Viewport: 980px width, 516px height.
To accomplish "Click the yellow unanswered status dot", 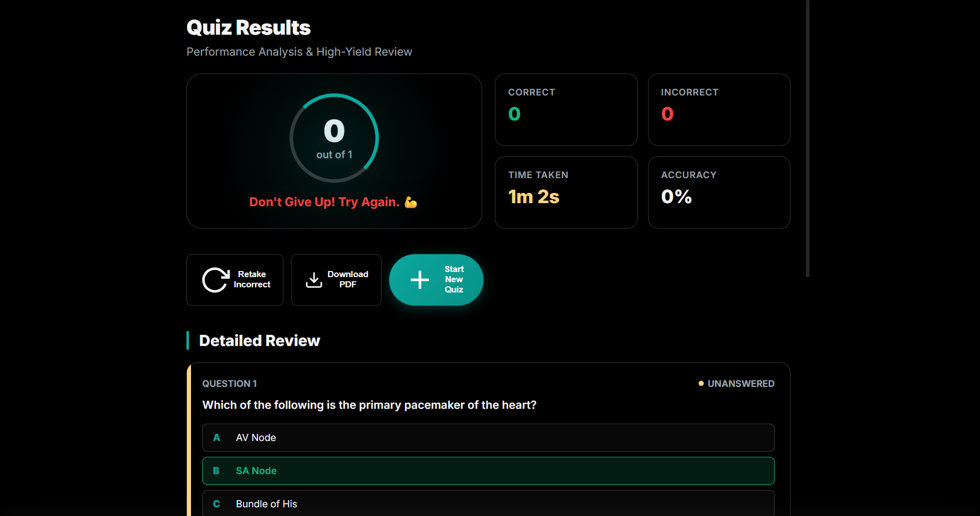I will point(701,383).
